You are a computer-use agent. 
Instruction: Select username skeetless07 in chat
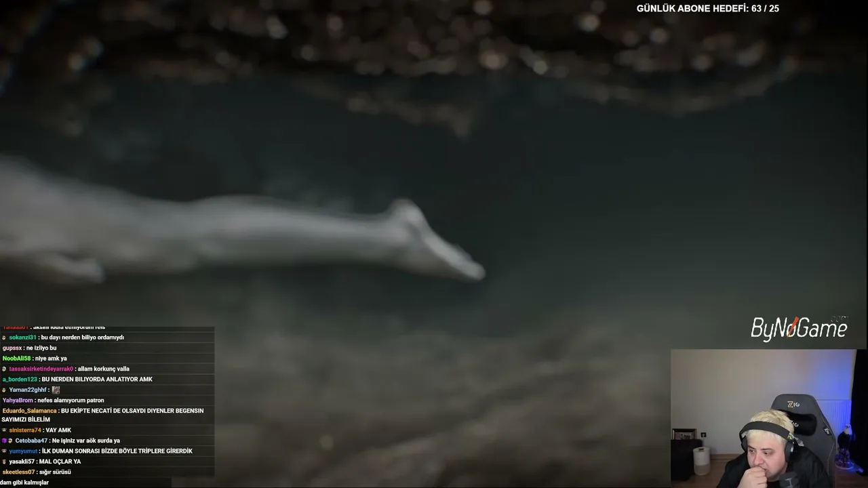(x=18, y=472)
